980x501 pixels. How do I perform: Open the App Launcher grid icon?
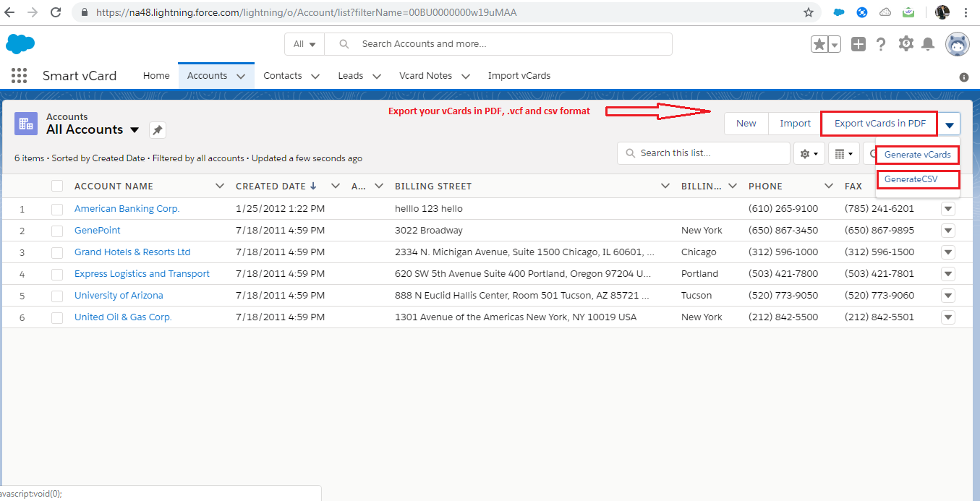[20, 76]
